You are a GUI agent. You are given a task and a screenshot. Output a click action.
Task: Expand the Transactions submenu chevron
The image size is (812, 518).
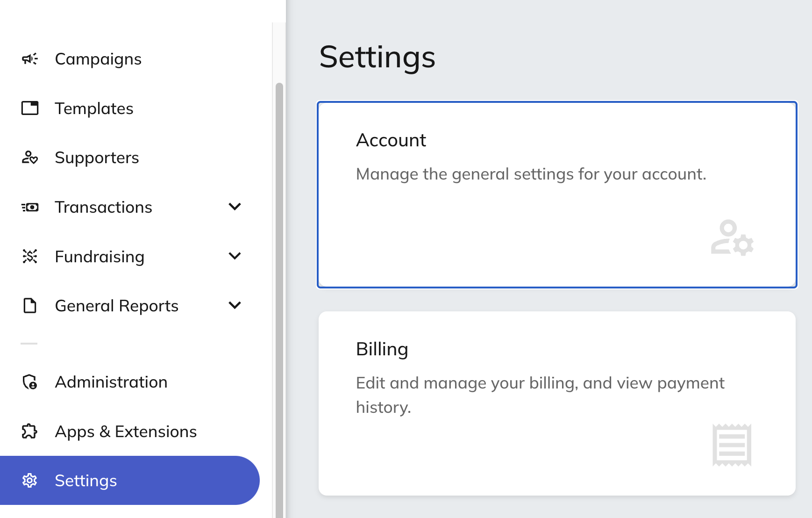pyautogui.click(x=235, y=207)
